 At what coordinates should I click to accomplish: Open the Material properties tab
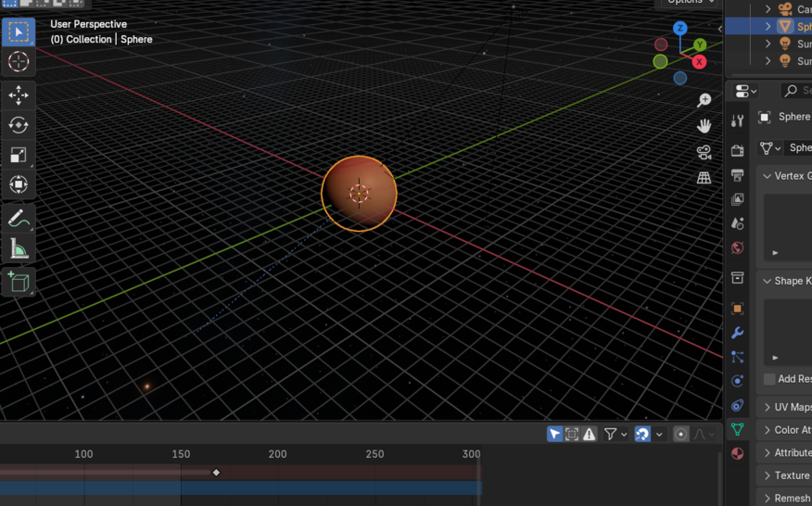pos(738,454)
